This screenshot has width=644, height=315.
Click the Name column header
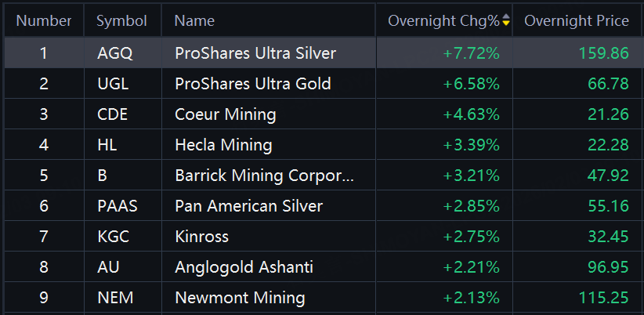tap(194, 20)
